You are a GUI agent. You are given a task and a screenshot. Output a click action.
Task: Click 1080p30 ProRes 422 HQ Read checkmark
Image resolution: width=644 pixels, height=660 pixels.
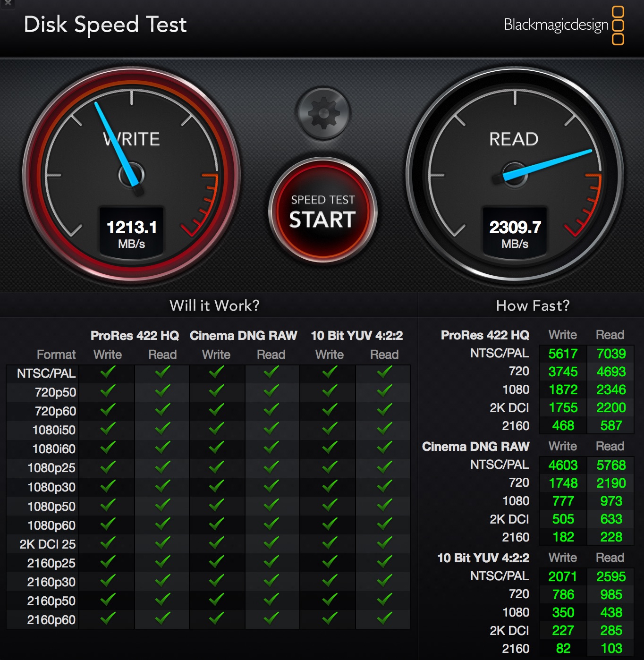click(162, 486)
